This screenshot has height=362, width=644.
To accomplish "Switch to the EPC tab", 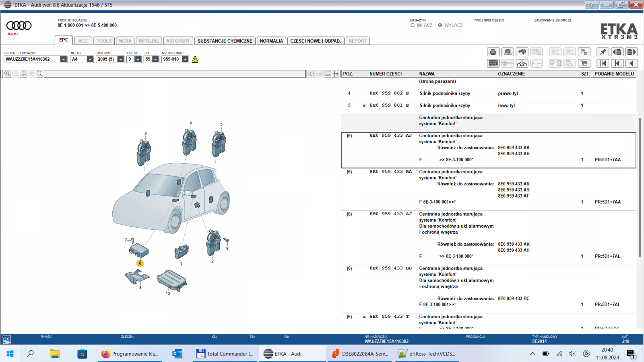I will (x=64, y=40).
